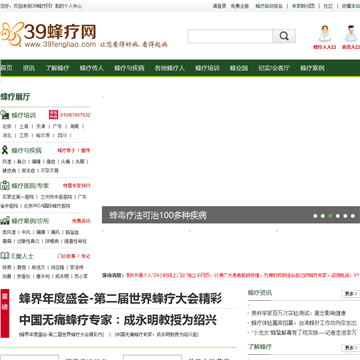Image resolution: width=360 pixels, height=360 pixels.
Task: Open 蜂疗培训报名 top link
Action: (x=269, y=6)
